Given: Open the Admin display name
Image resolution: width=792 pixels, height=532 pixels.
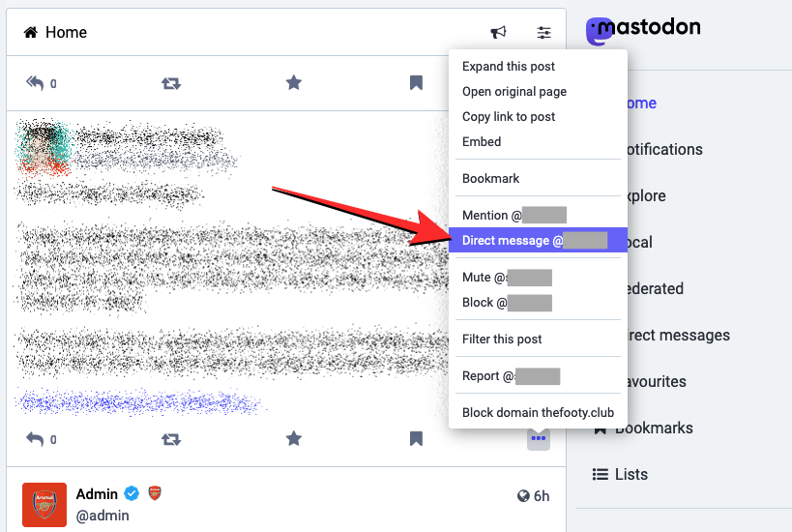Looking at the screenshot, I should coord(97,493).
